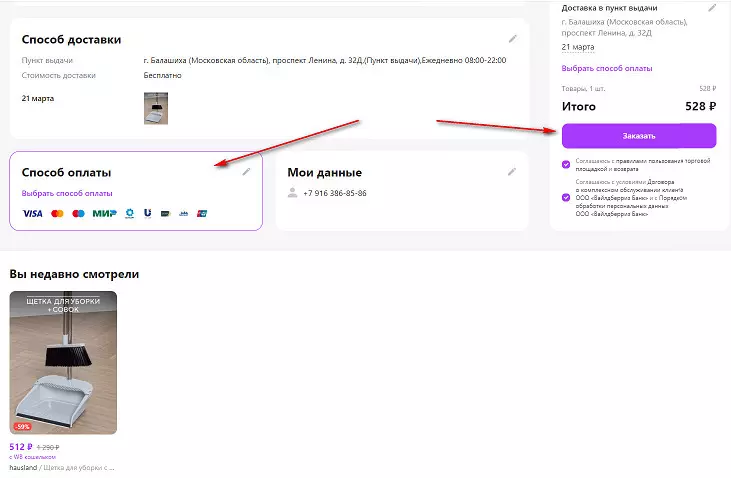Toggle the Wildberries Bank contract agreement checkbox
731x478 pixels.
[566, 197]
